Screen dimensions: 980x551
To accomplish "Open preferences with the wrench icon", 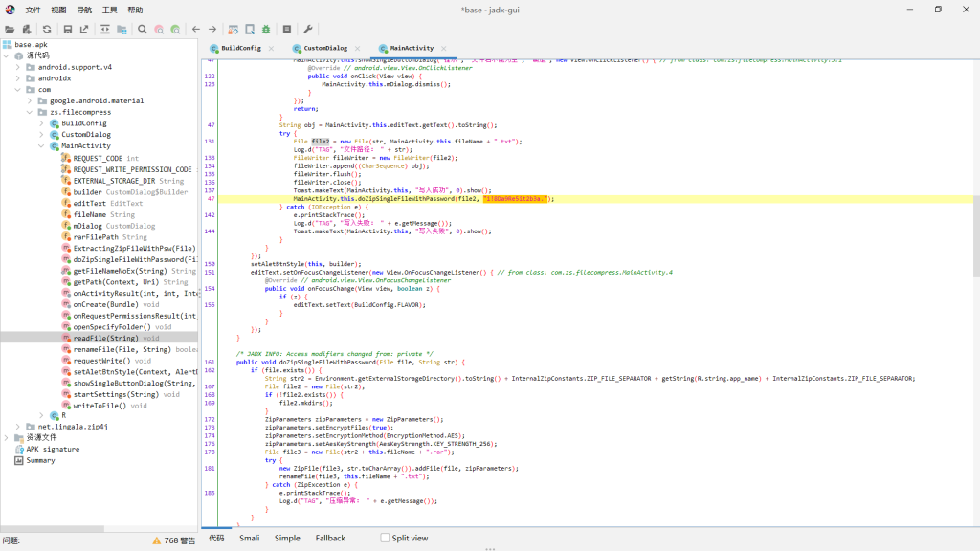I will (308, 30).
